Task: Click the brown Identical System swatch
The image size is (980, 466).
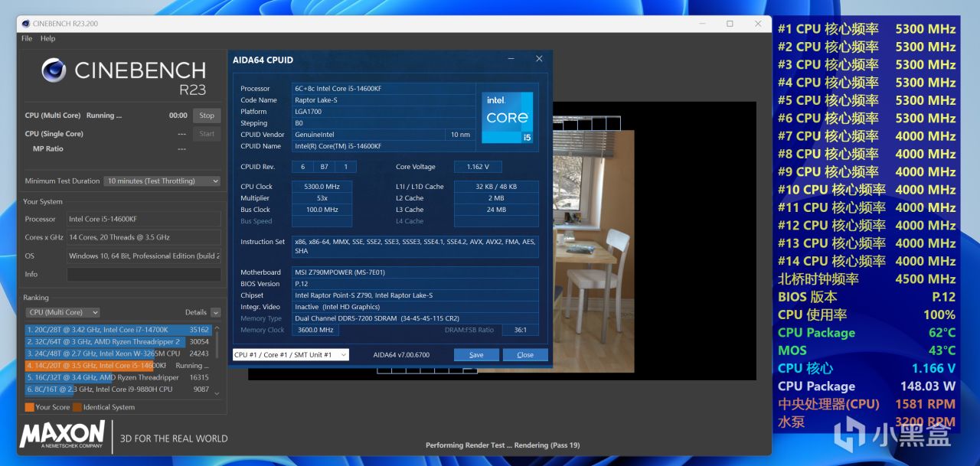Action: click(77, 407)
